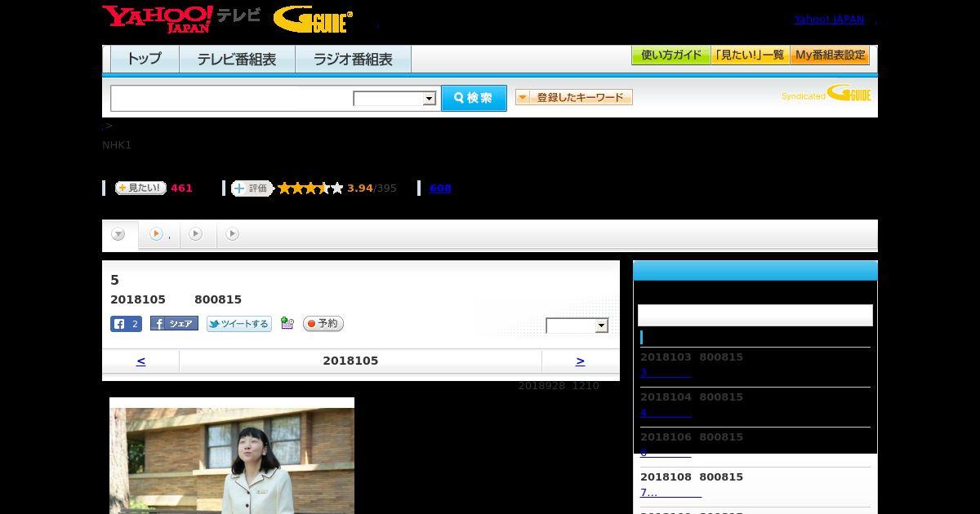
Task: Open the「見たい!」一覧 button
Action: (x=751, y=55)
